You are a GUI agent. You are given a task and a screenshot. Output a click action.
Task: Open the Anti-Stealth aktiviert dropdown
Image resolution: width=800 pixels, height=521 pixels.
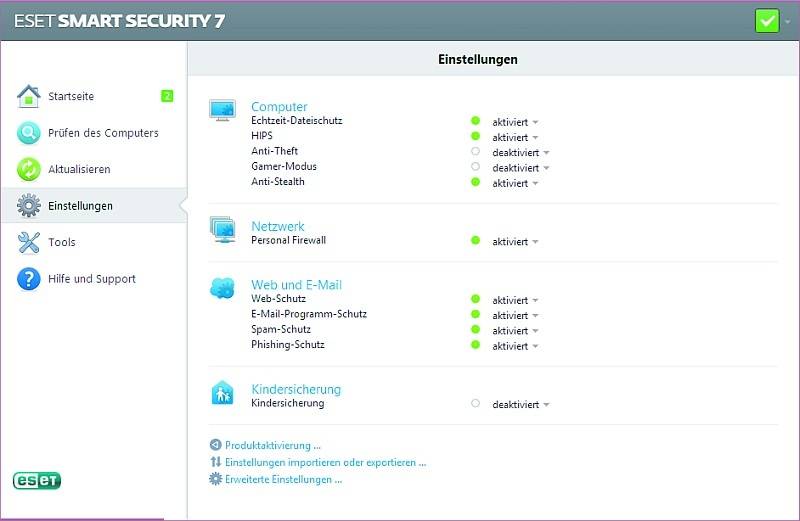coord(515,183)
